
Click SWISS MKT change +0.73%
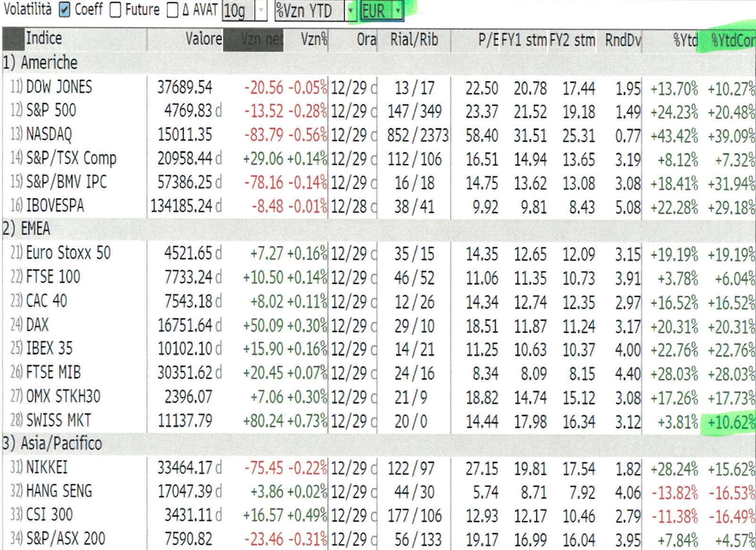point(307,420)
